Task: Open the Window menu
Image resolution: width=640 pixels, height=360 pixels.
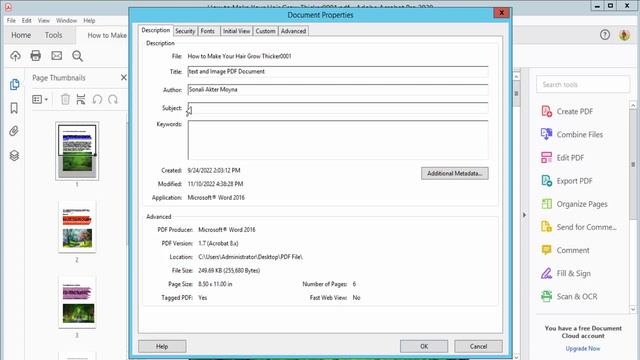Action: pos(66,20)
